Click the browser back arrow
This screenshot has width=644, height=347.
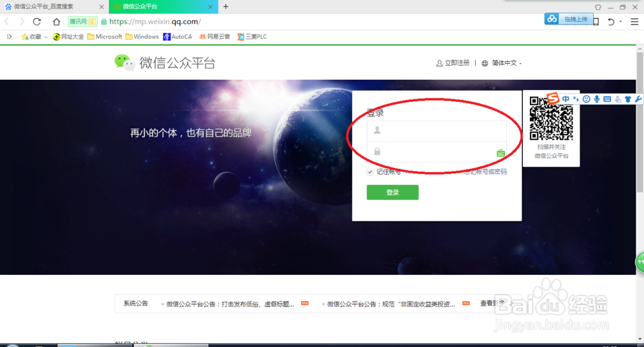[6, 22]
